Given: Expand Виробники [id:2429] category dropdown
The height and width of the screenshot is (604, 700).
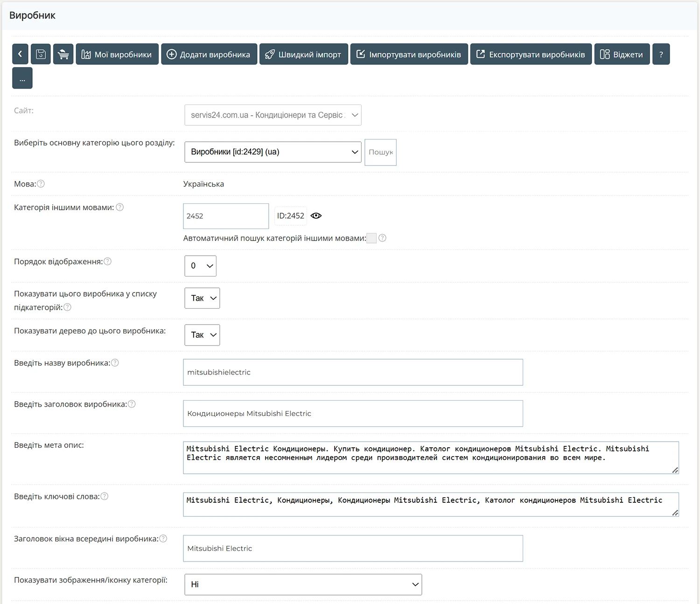Looking at the screenshot, I should coord(273,152).
